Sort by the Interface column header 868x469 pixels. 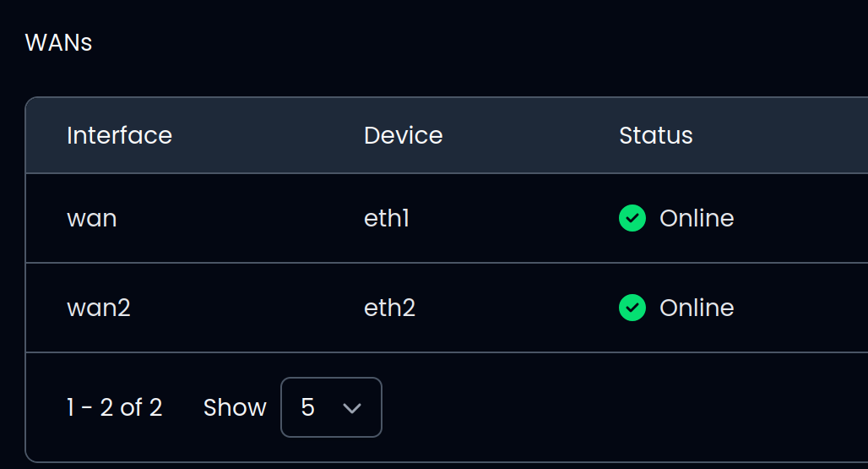120,136
